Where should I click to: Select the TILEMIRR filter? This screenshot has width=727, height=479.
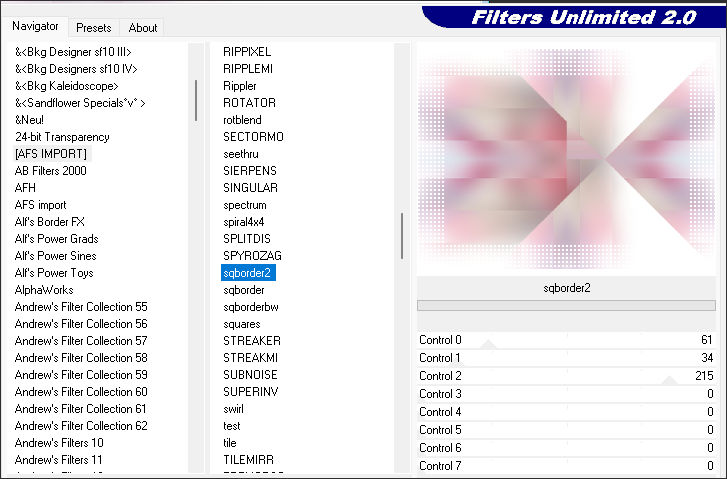[249, 460]
